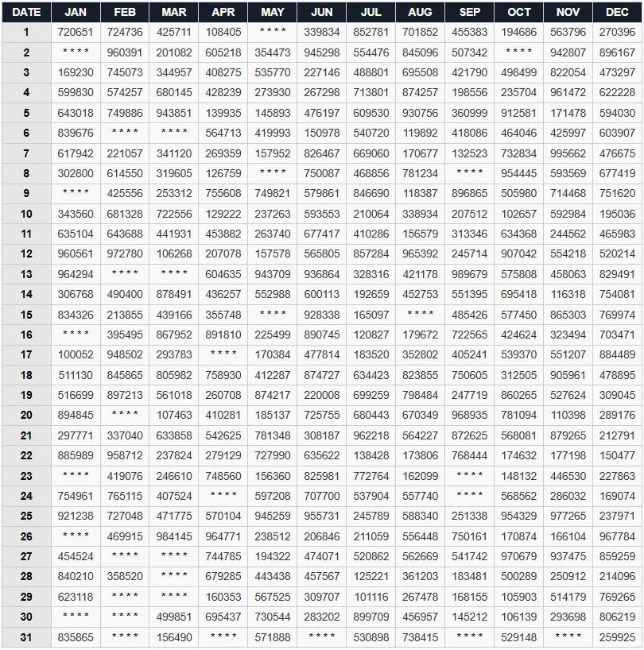
Task: Select the cell with value 490400
Action: 125,294
